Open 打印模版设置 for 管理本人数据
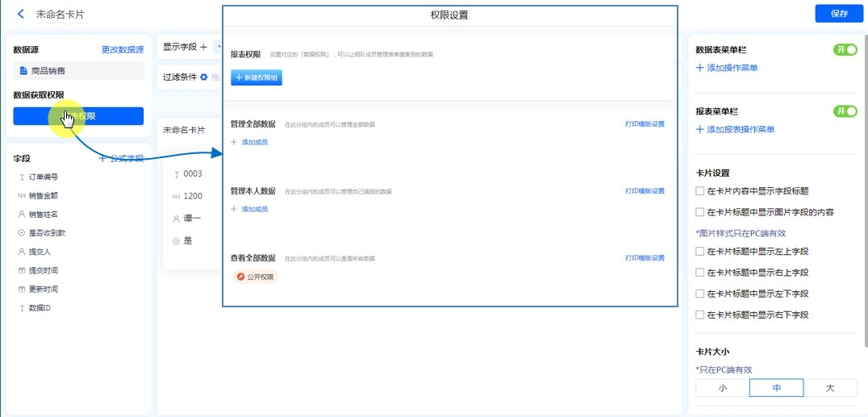The height and width of the screenshot is (417, 868). coord(645,191)
